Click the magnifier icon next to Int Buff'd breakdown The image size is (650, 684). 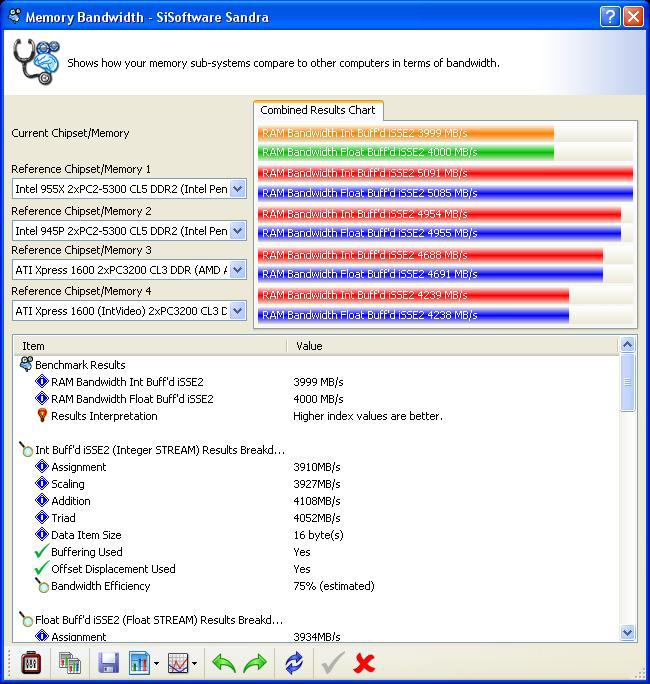tap(26, 449)
